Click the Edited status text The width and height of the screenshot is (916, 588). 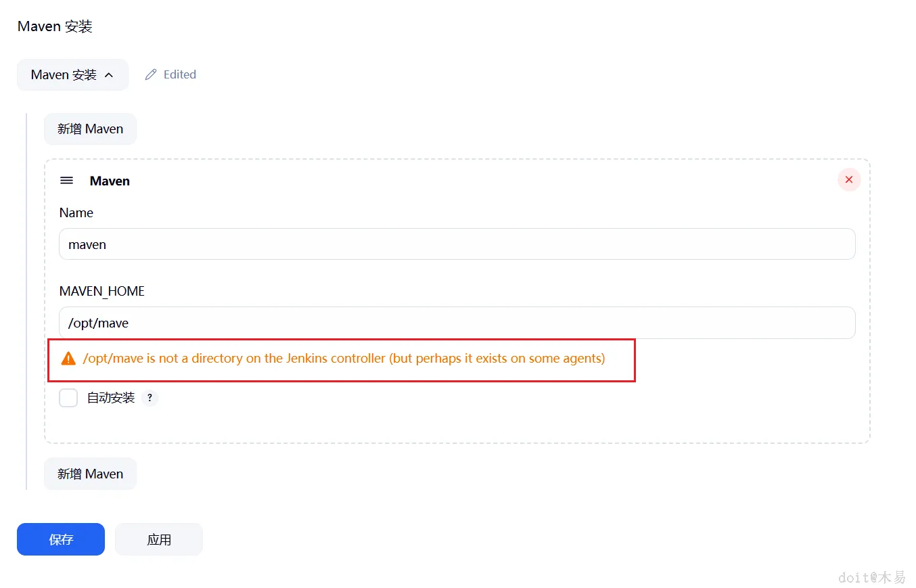(x=180, y=74)
